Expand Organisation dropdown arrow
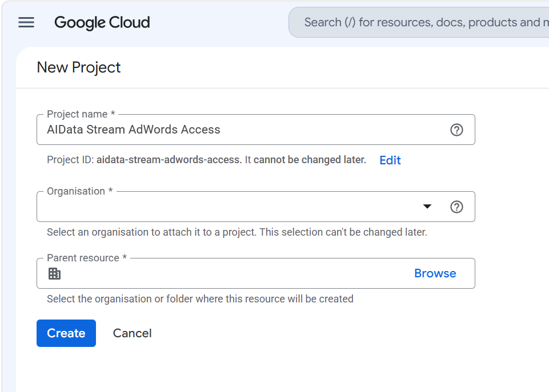This screenshot has height=392, width=549. click(427, 207)
